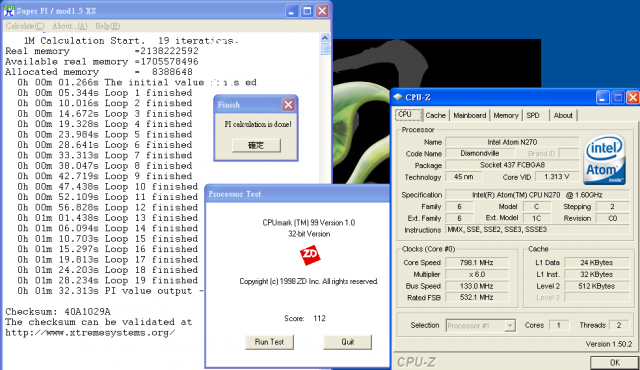This screenshot has height=370, width=640.
Task: Switch to the Cache tab in CPU-Z
Action: coord(436,115)
